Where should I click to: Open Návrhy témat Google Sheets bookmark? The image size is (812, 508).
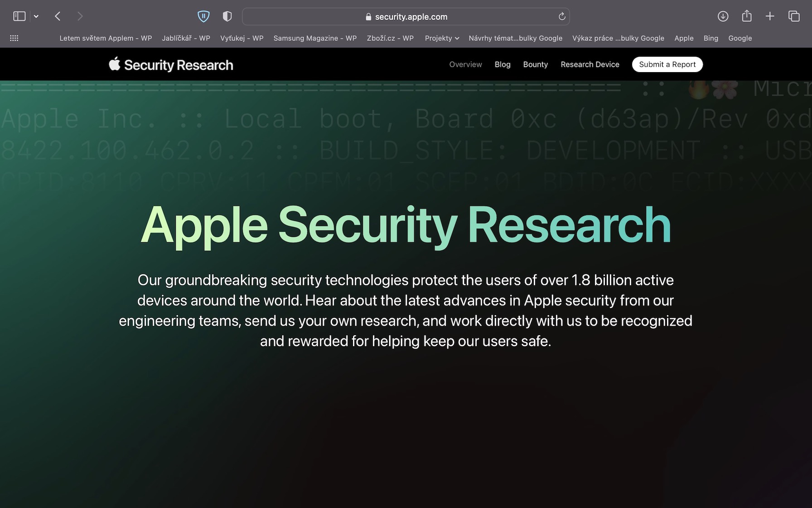tap(515, 38)
